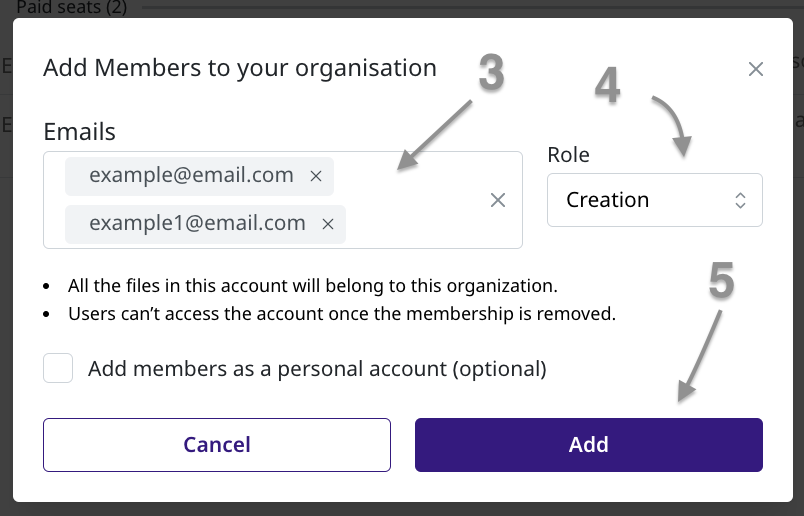The width and height of the screenshot is (804, 516).
Task: Remove the example1@email.com chip
Action: (328, 224)
